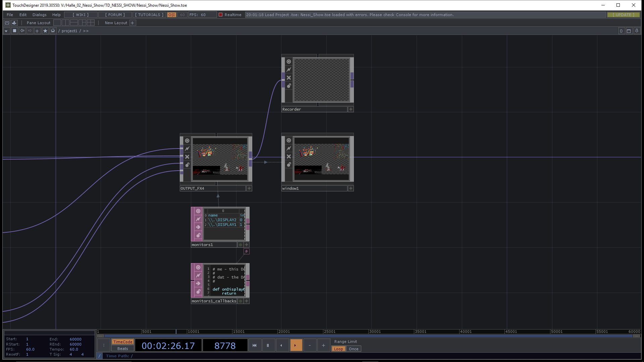644x362 pixels.
Task: Click lock flag on window1 node
Action: [289, 165]
